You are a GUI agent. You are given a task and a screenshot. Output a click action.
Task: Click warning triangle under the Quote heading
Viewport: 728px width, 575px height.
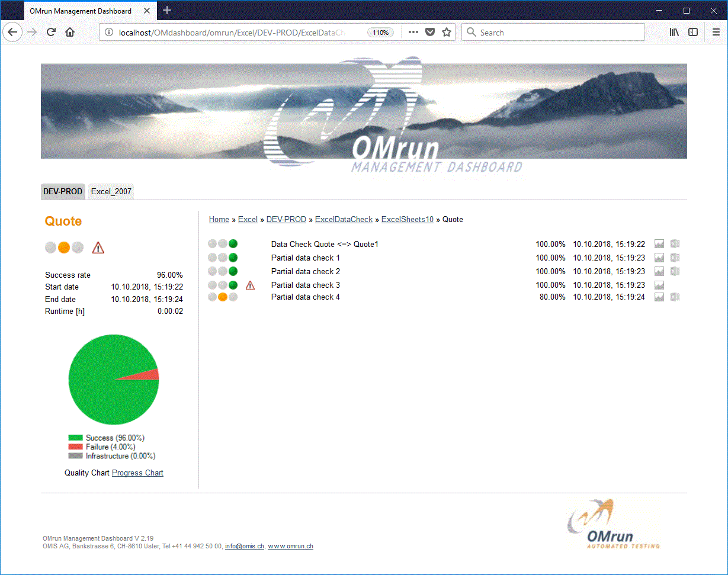(x=98, y=247)
